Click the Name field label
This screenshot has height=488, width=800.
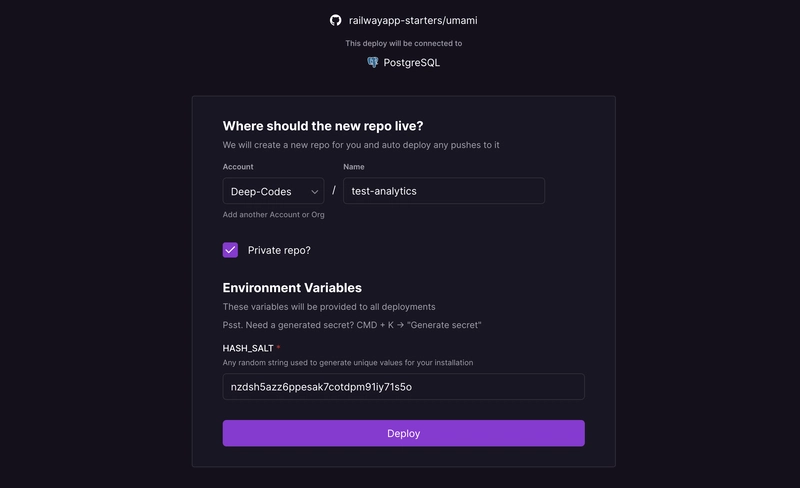click(x=354, y=167)
